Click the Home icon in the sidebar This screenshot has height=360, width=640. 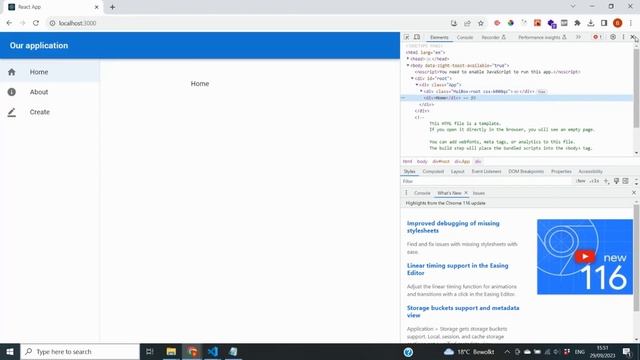[11, 72]
